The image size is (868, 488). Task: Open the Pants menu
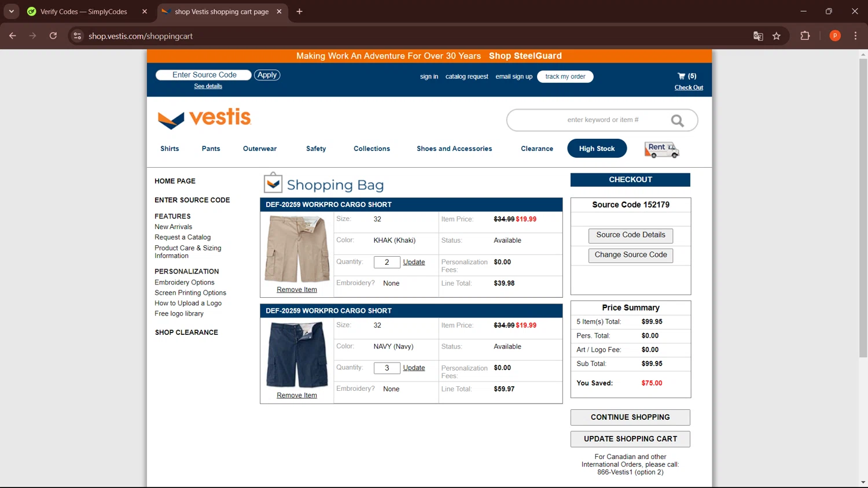point(211,149)
